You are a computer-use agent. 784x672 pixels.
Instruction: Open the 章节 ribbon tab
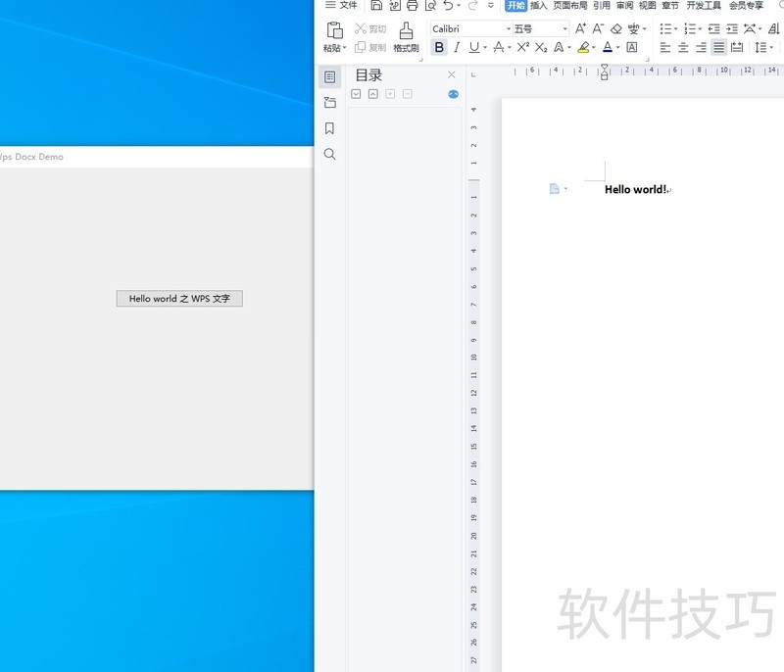(670, 5)
